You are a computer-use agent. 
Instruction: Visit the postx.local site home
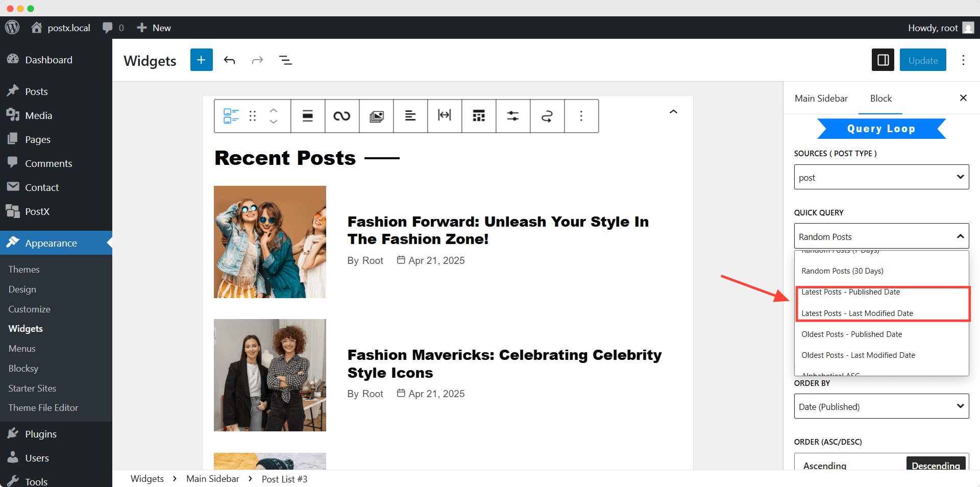coord(61,28)
